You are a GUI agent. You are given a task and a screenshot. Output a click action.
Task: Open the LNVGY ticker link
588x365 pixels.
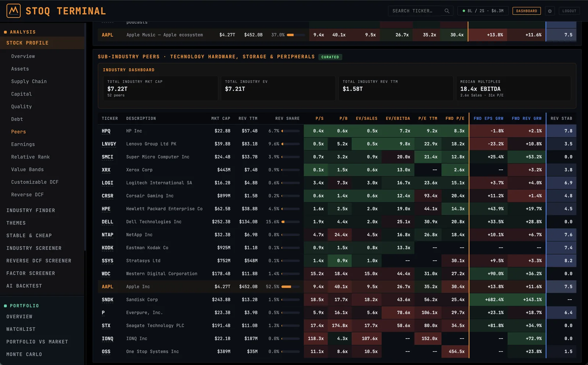coord(109,144)
